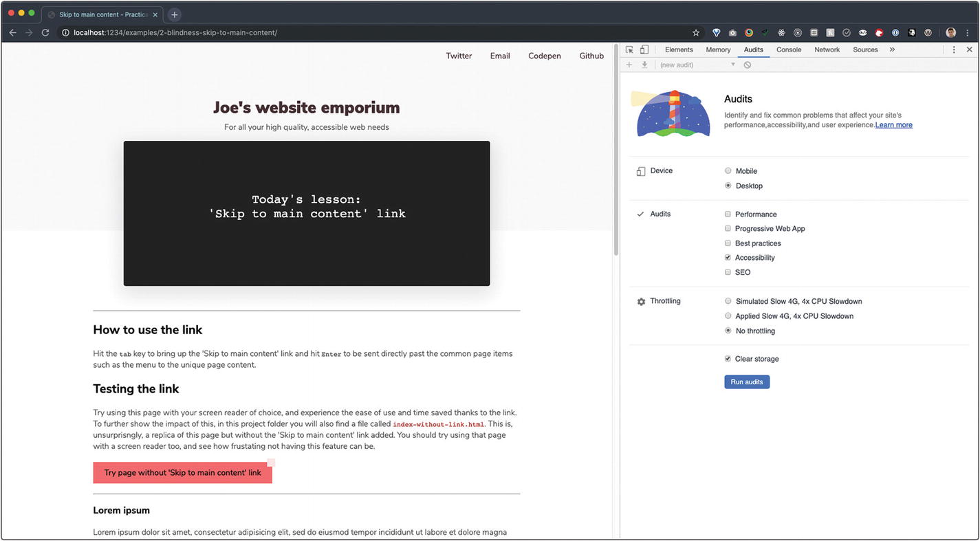
Task: Switch to the Elements tab
Action: (679, 49)
